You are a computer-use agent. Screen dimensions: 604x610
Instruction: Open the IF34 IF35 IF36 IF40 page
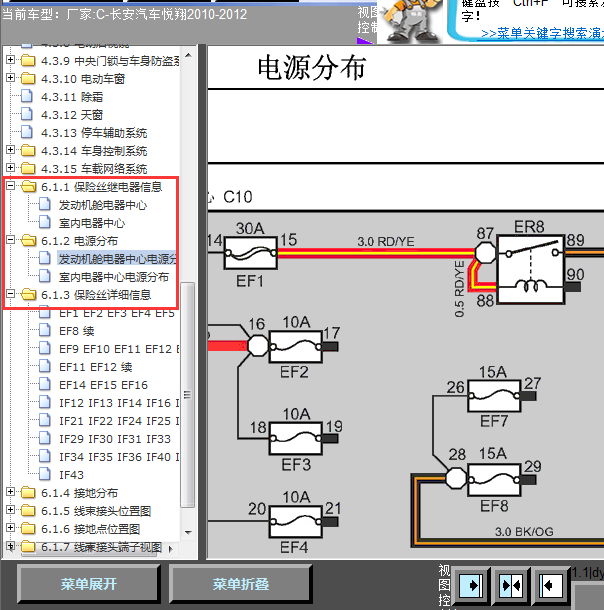(x=119, y=457)
